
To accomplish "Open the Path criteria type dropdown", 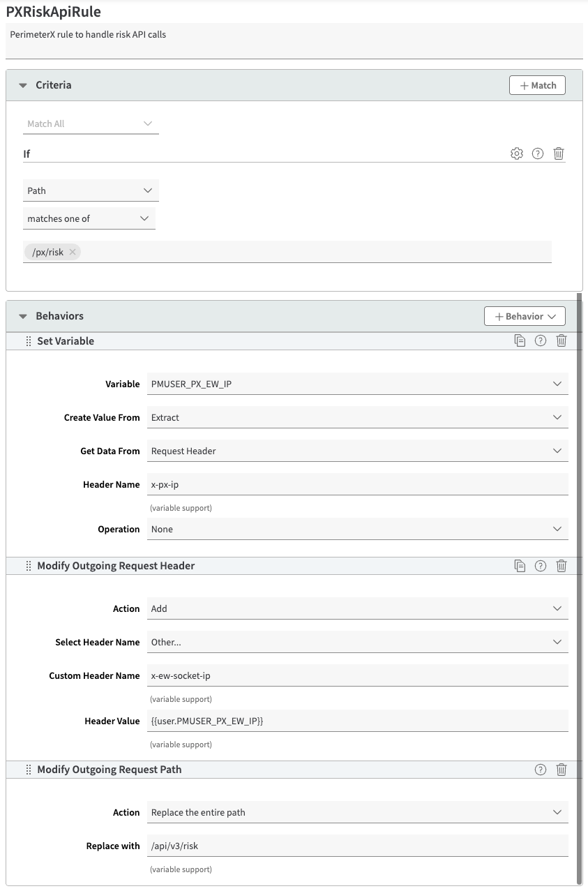I will tap(91, 190).
